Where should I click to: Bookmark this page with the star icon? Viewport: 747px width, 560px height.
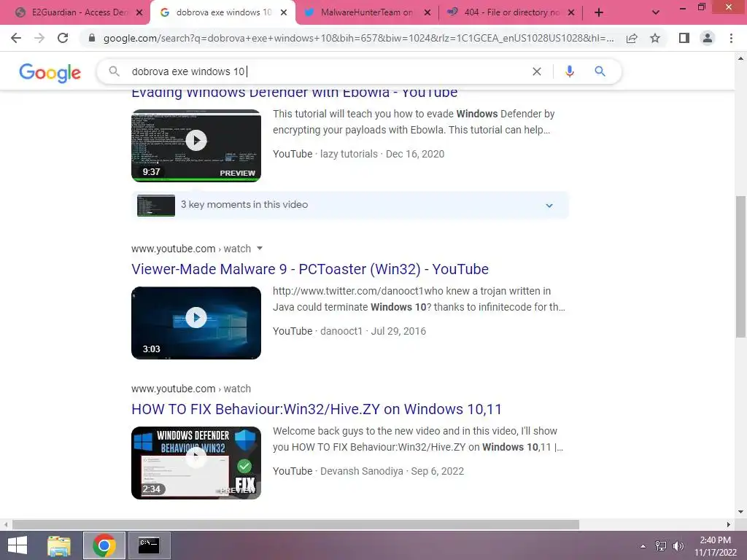pos(655,38)
